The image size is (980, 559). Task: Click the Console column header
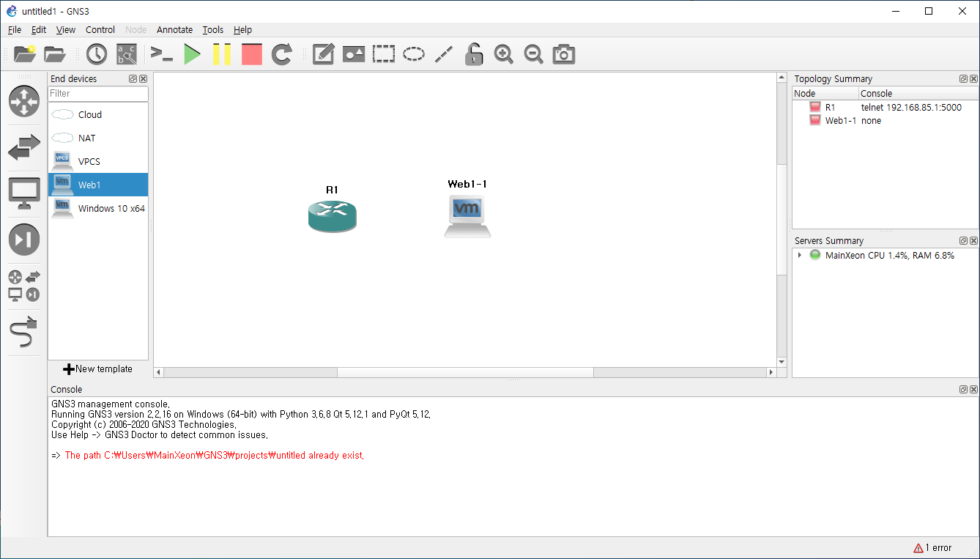(x=918, y=94)
